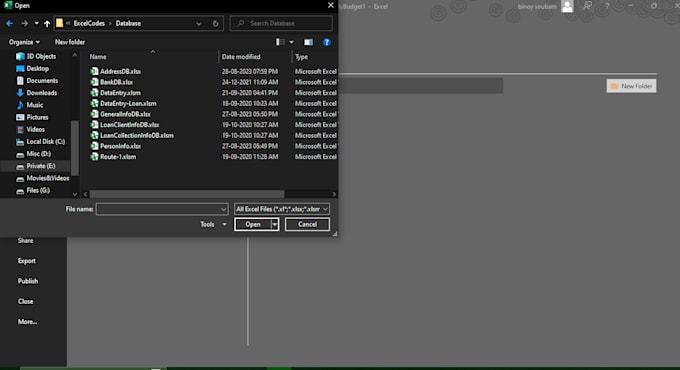Image resolution: width=680 pixels, height=370 pixels.
Task: Select Private (E:) drive
Action: click(41, 166)
